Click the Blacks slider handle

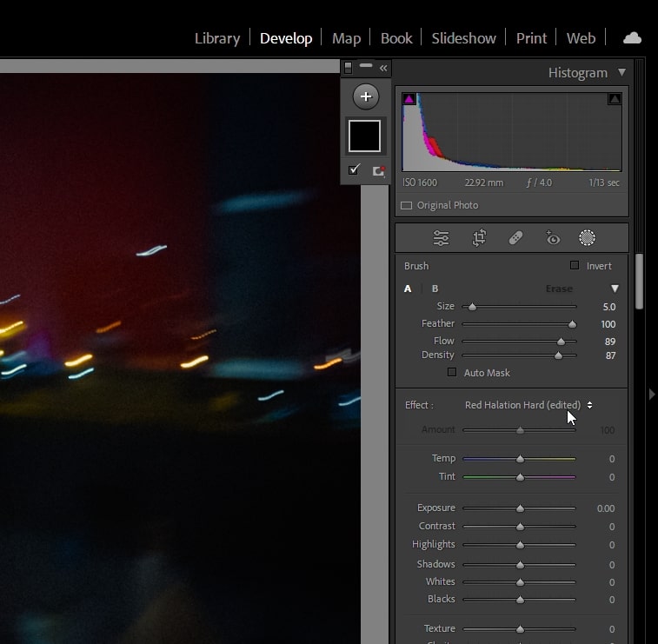[x=520, y=600]
